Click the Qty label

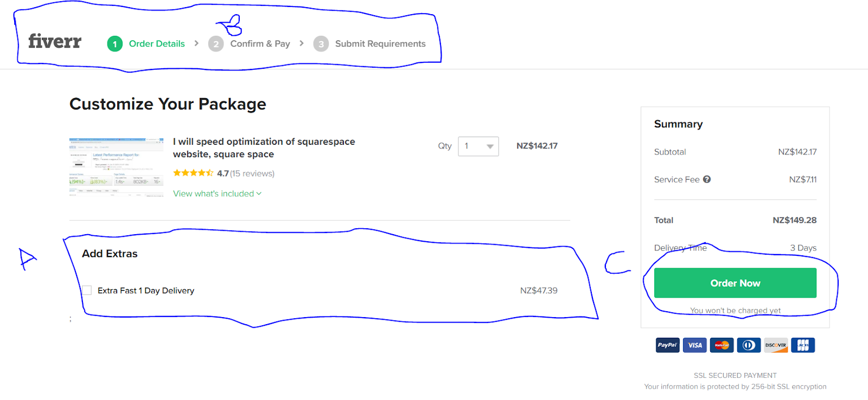[445, 146]
